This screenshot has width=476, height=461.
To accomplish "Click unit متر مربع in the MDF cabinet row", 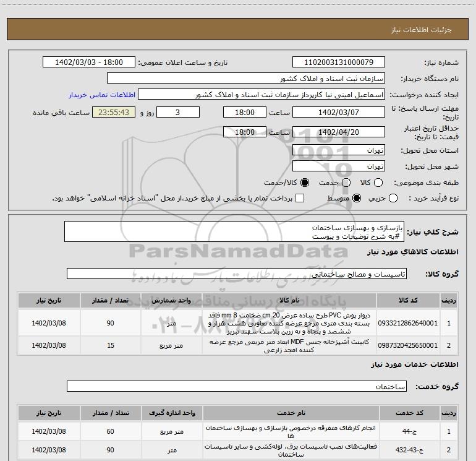I will [171, 346].
